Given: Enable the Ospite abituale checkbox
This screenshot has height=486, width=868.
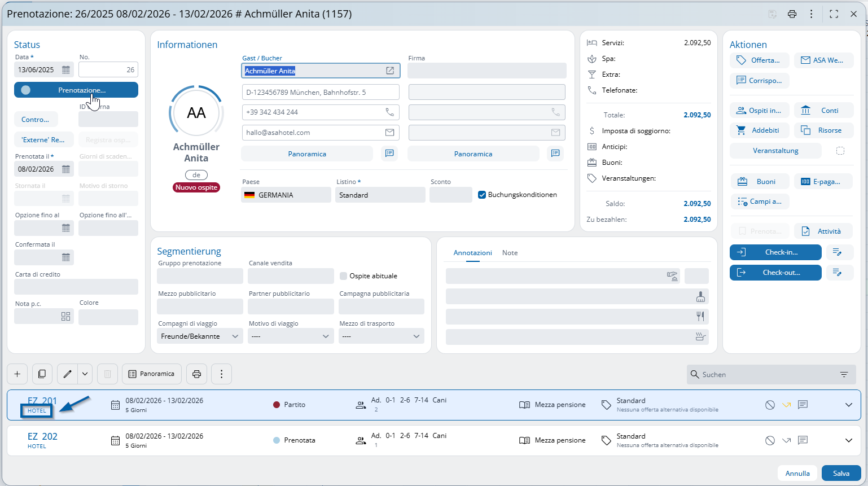Looking at the screenshot, I should pos(343,276).
